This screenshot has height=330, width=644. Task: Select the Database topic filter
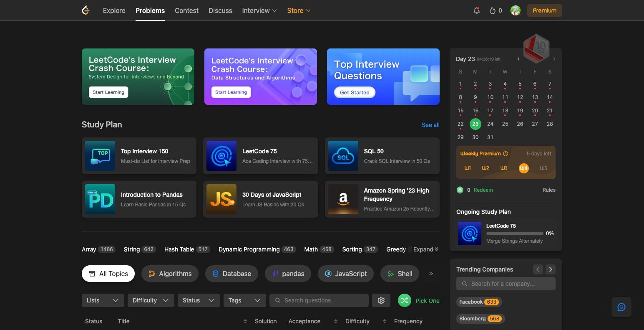coord(232,274)
